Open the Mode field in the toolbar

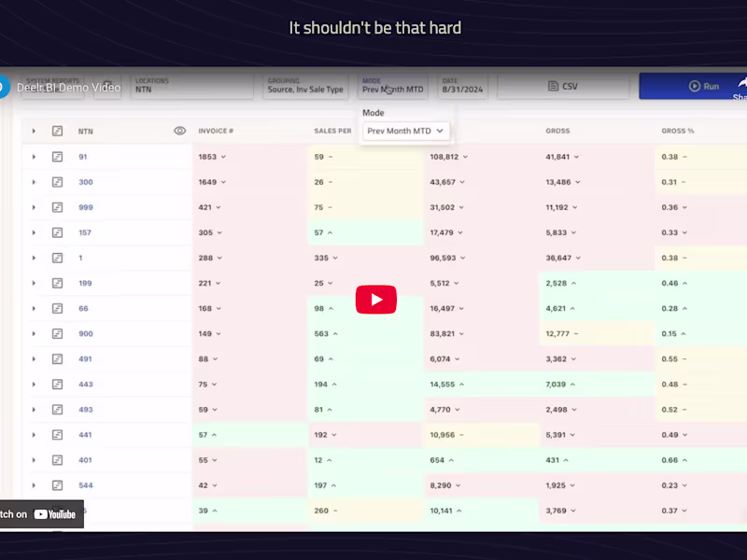(x=392, y=86)
